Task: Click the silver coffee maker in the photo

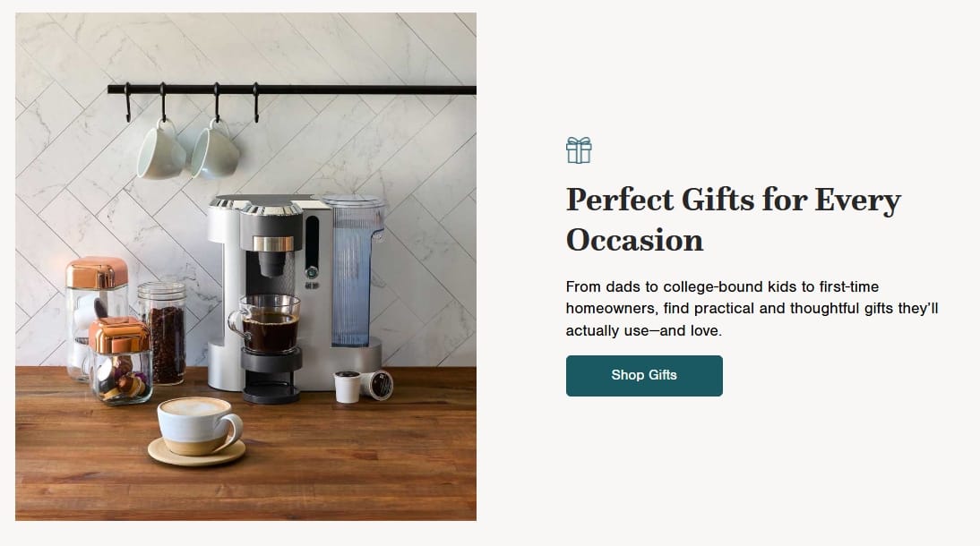Action: (294, 294)
